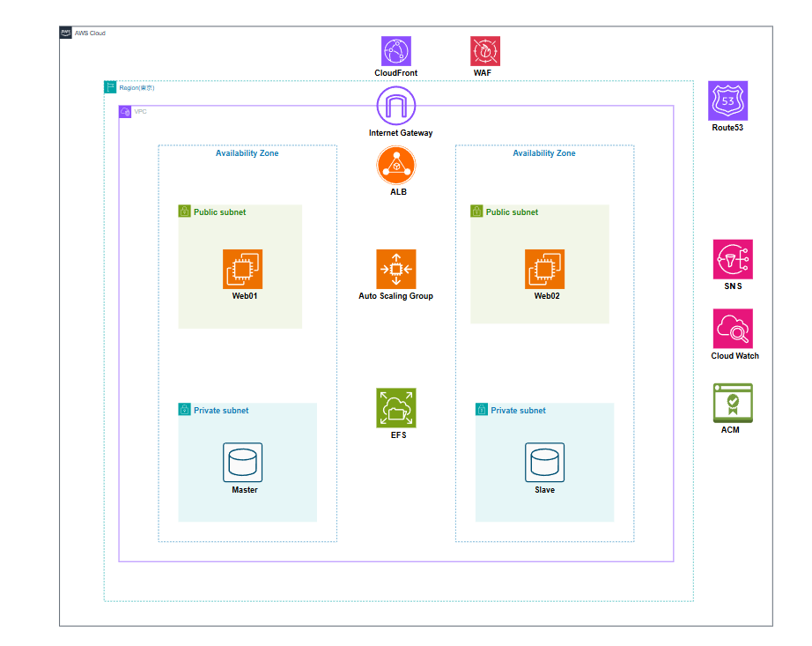This screenshot has height=646, width=812.
Task: Click right Private subnet lock icon
Action: [x=482, y=409]
